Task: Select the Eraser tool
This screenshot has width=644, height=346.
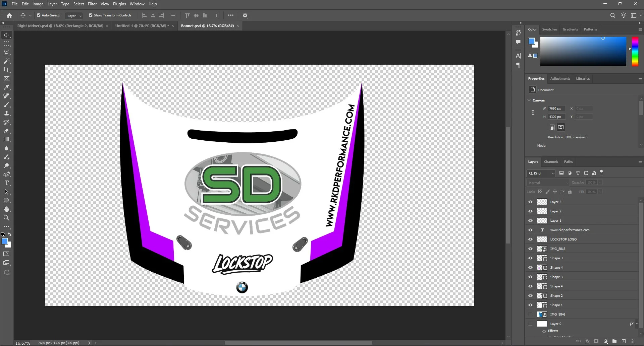Action: [x=6, y=131]
